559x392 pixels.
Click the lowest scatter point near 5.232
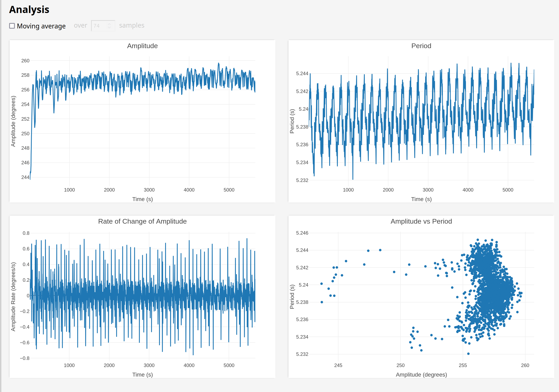(x=468, y=354)
